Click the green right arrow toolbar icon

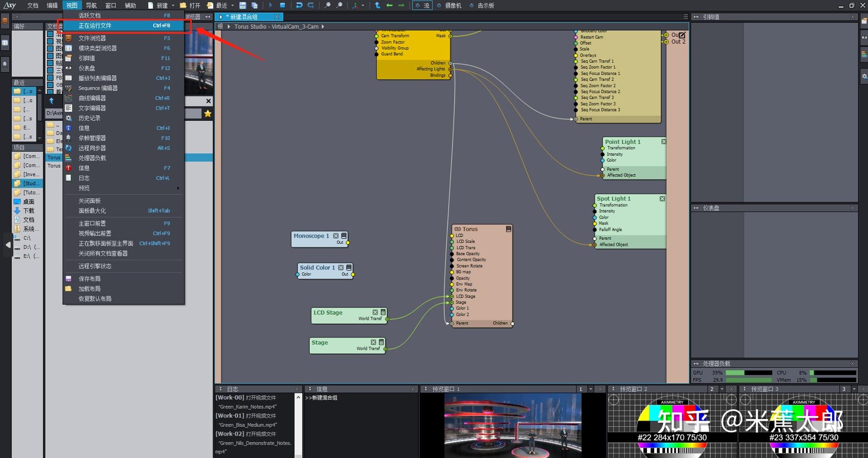click(401, 5)
